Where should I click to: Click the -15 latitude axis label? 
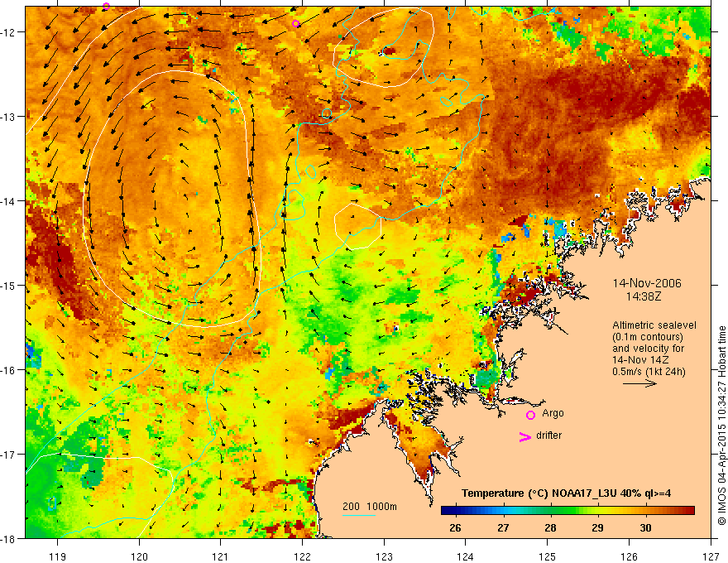[x=8, y=286]
